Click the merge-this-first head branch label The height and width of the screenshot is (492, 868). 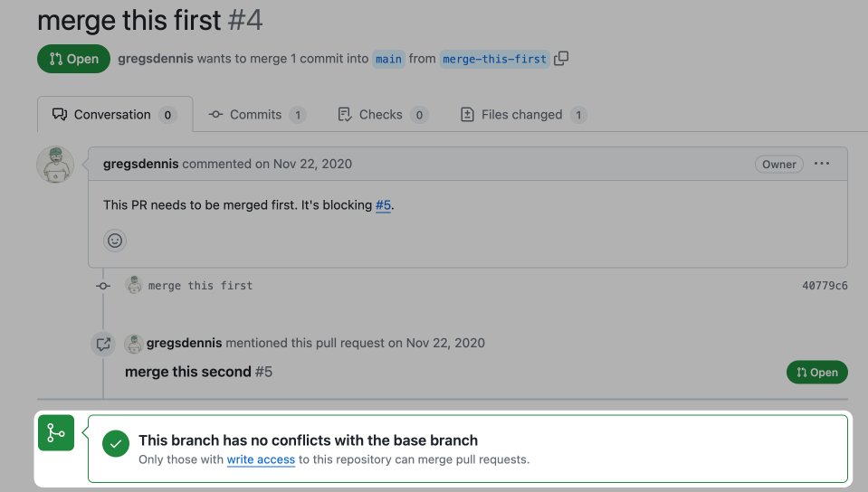pos(494,59)
